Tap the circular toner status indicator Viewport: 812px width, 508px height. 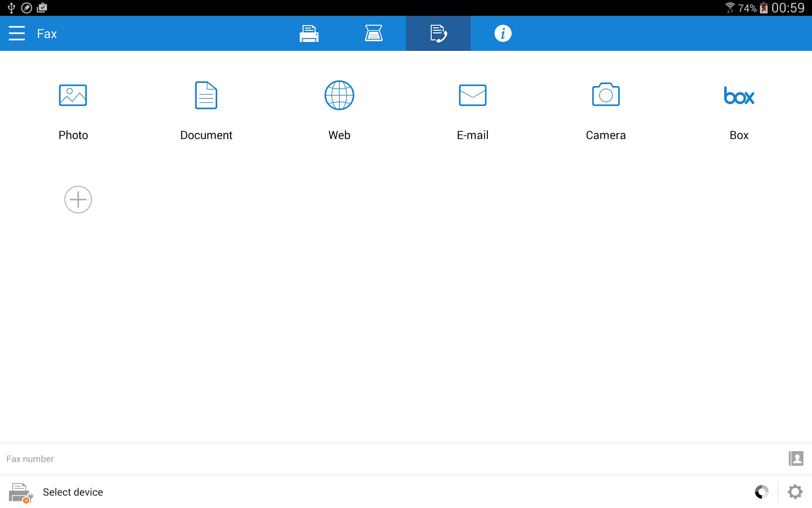coord(761,492)
